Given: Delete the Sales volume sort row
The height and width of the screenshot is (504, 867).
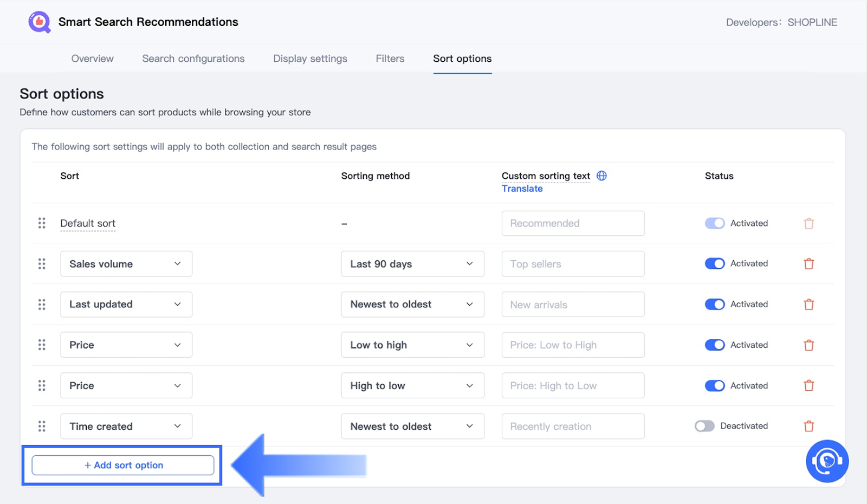Looking at the screenshot, I should pos(808,264).
